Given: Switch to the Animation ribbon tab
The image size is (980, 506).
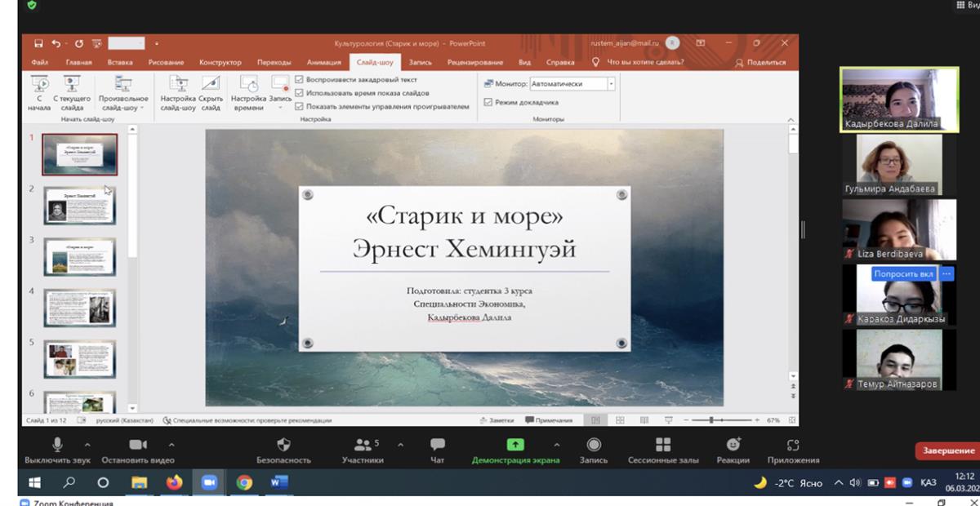Looking at the screenshot, I should 323,62.
